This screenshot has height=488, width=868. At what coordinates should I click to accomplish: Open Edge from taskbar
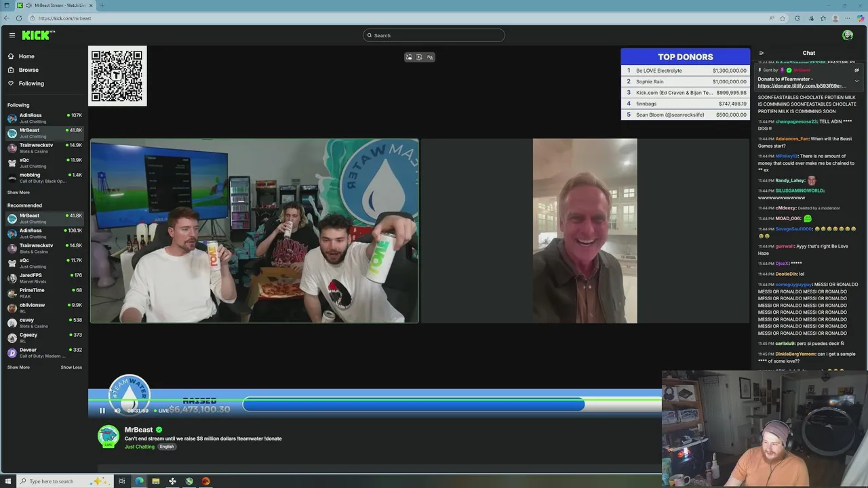[x=139, y=481]
